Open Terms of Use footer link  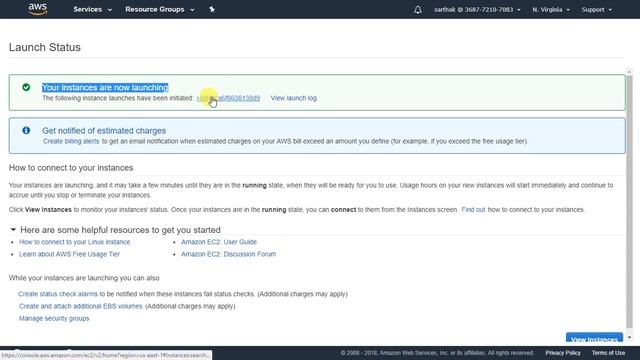608,353
